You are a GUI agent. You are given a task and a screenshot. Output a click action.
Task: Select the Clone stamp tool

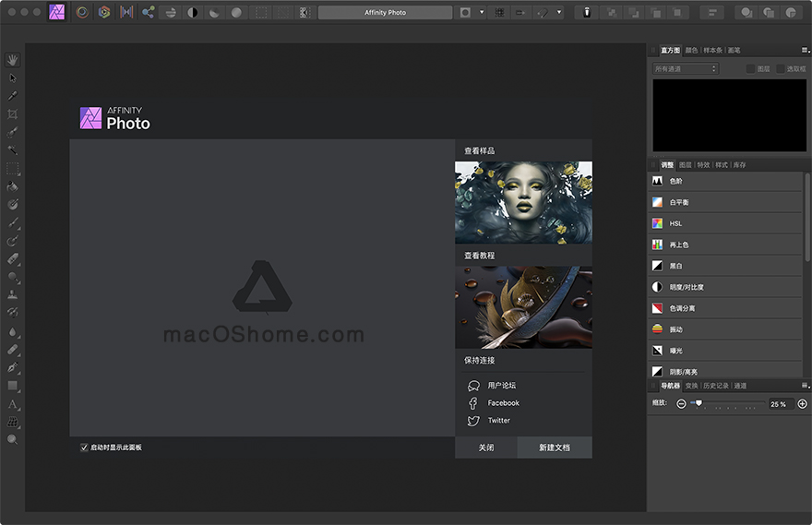click(x=12, y=294)
